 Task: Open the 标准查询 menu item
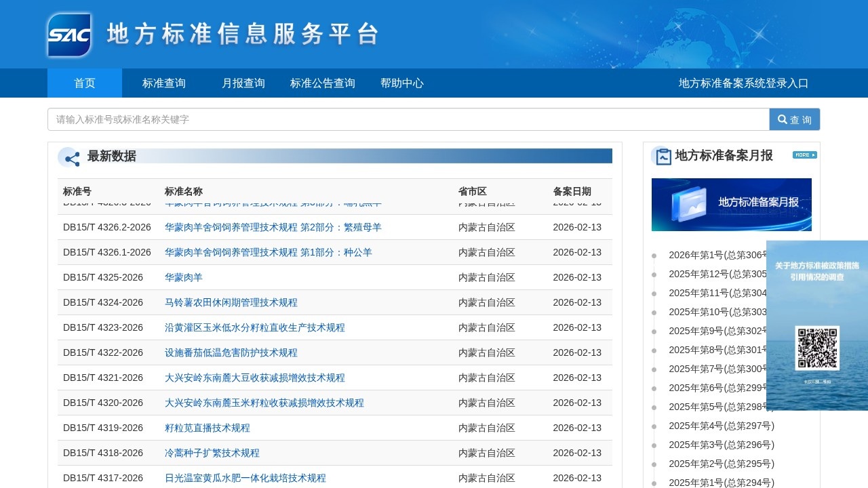[x=164, y=83]
